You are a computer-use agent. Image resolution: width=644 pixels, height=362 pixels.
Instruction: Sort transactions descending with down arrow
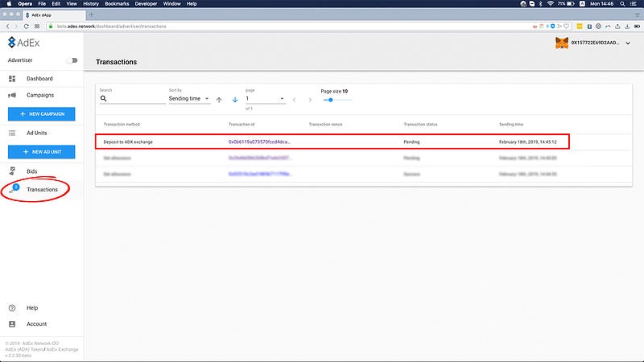coord(235,100)
